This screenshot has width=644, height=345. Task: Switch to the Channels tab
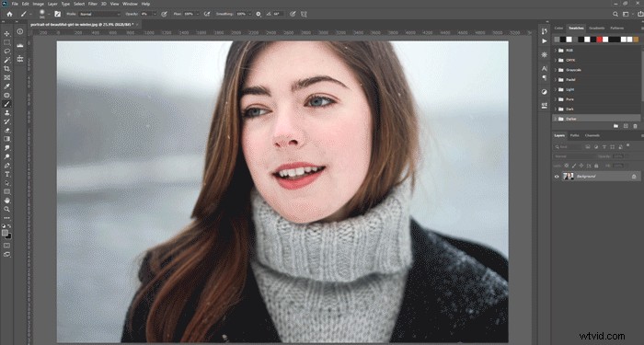click(x=592, y=135)
